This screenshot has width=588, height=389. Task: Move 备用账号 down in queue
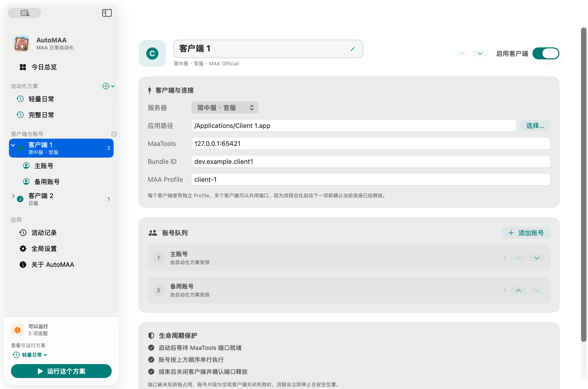coord(537,290)
